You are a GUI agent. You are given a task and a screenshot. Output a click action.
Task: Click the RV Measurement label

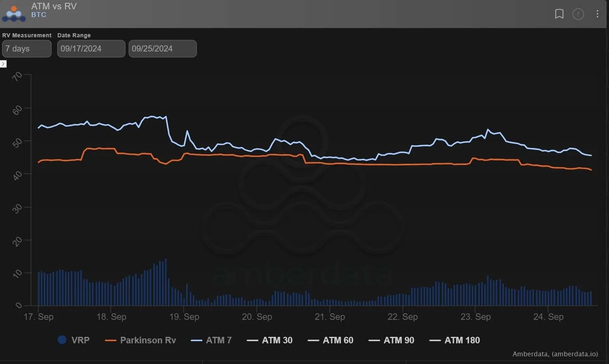(27, 35)
